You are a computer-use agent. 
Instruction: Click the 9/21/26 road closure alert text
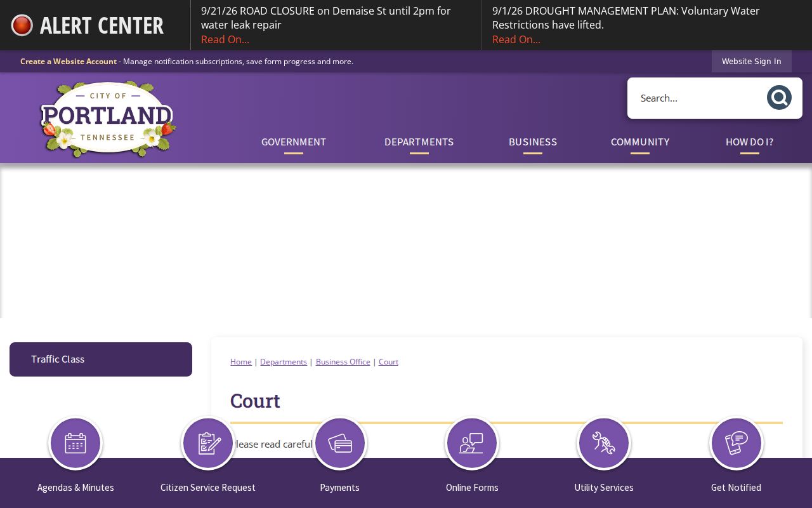point(326,18)
